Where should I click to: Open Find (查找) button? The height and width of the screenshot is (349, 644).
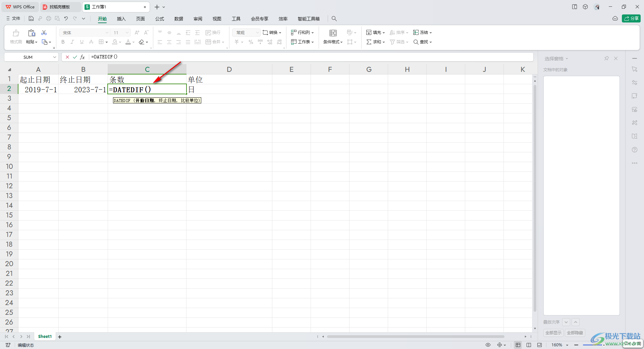423,42
